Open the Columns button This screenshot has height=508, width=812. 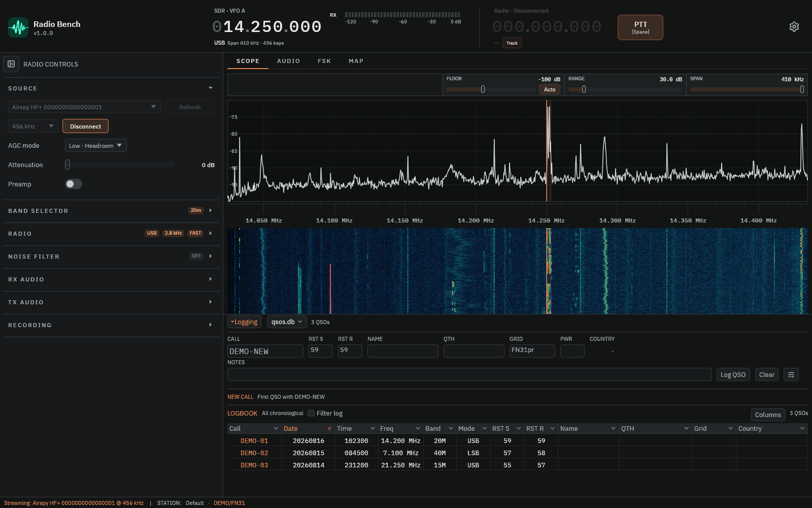click(x=768, y=415)
